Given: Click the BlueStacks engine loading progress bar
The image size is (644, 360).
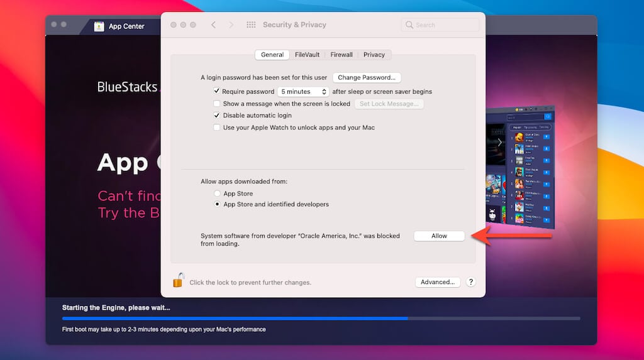Looking at the screenshot, I should (x=321, y=318).
